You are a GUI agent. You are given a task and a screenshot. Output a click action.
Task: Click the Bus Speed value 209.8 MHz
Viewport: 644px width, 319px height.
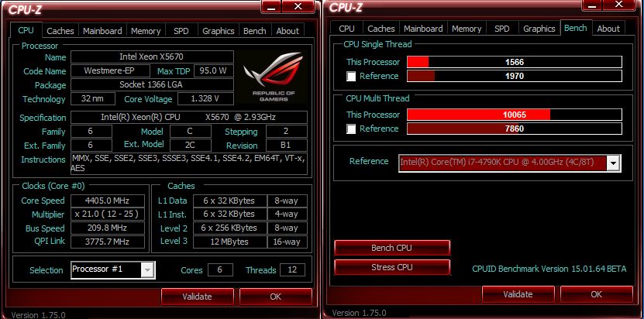pos(108,228)
